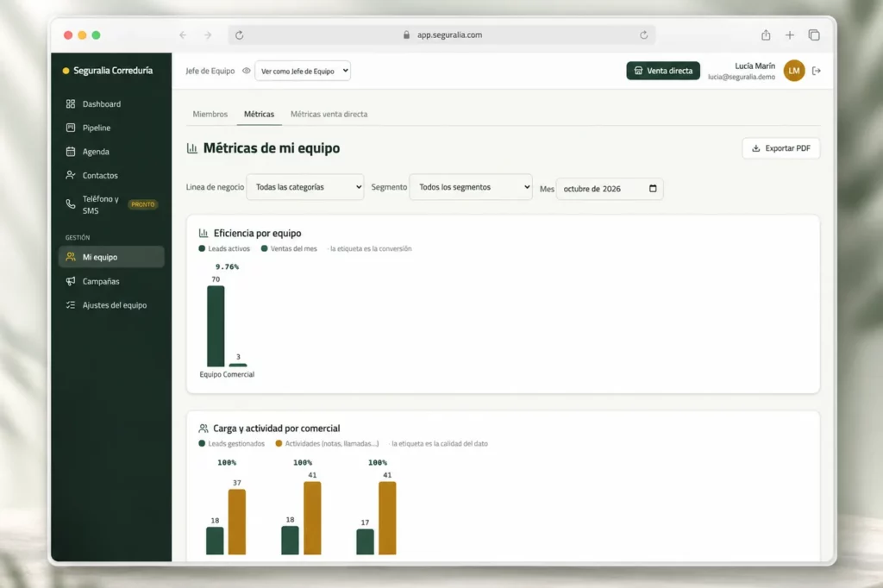
Task: Click the LM user avatar
Action: [x=794, y=71]
